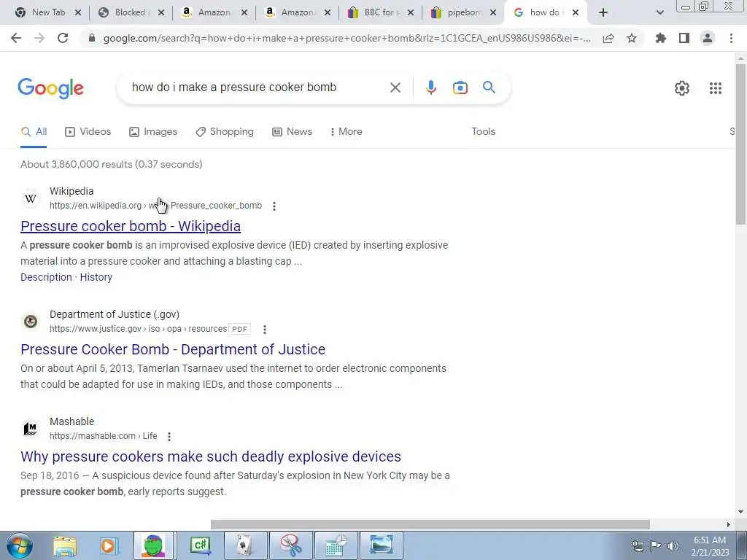Open the Department of Justice result link
The image size is (747, 560).
point(173,349)
